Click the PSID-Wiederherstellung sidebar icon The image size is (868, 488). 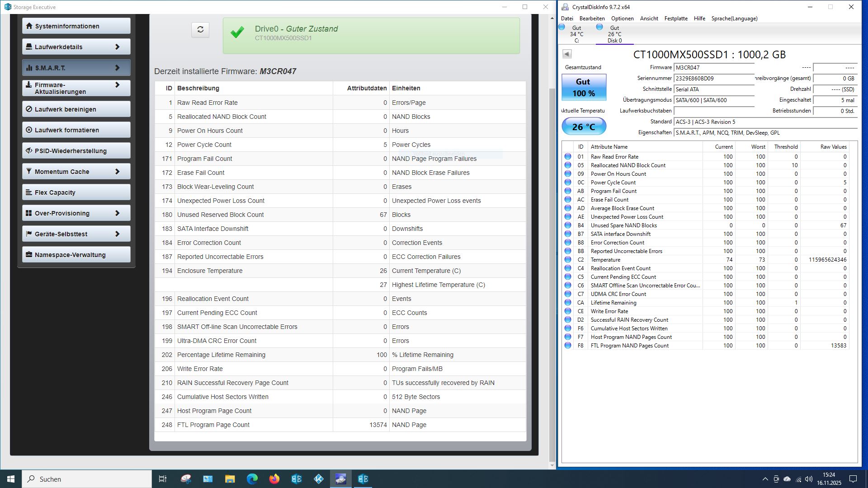29,151
